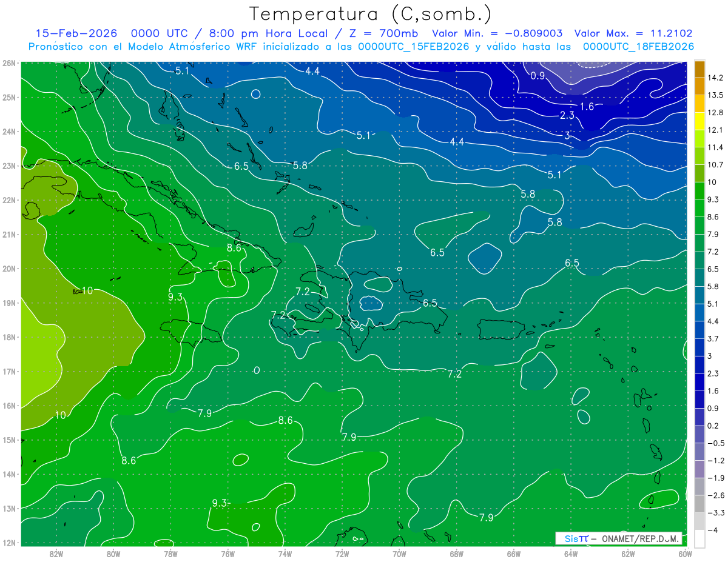Click the longitude axis label "76W"

(227, 554)
